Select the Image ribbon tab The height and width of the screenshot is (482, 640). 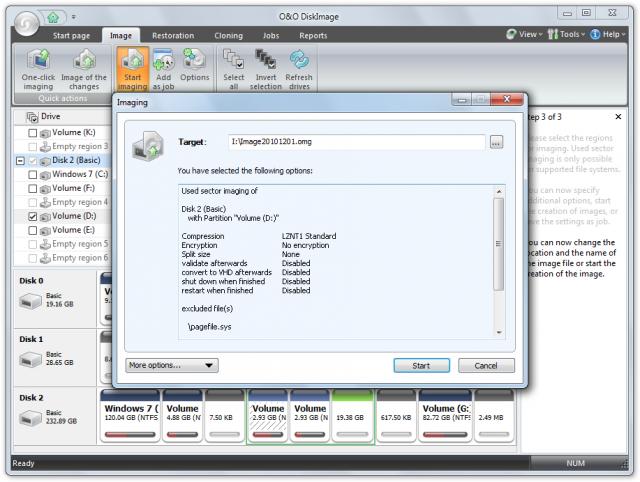tap(121, 36)
